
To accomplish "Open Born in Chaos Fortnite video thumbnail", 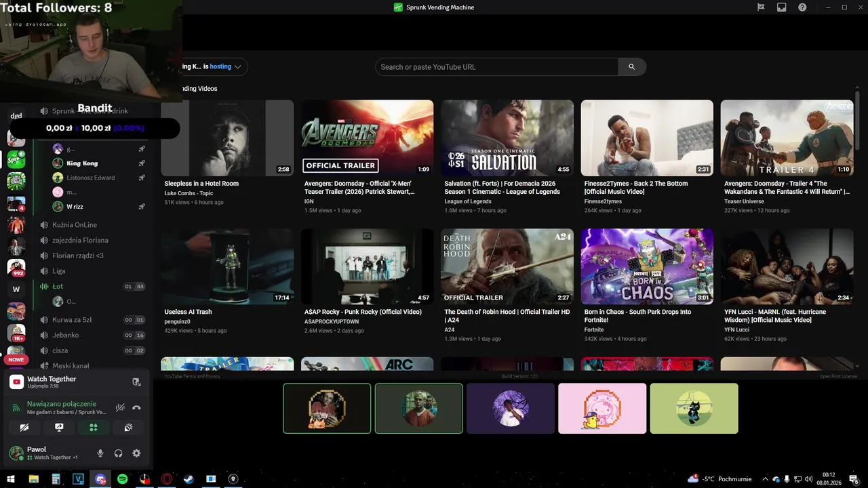I will pos(647,266).
